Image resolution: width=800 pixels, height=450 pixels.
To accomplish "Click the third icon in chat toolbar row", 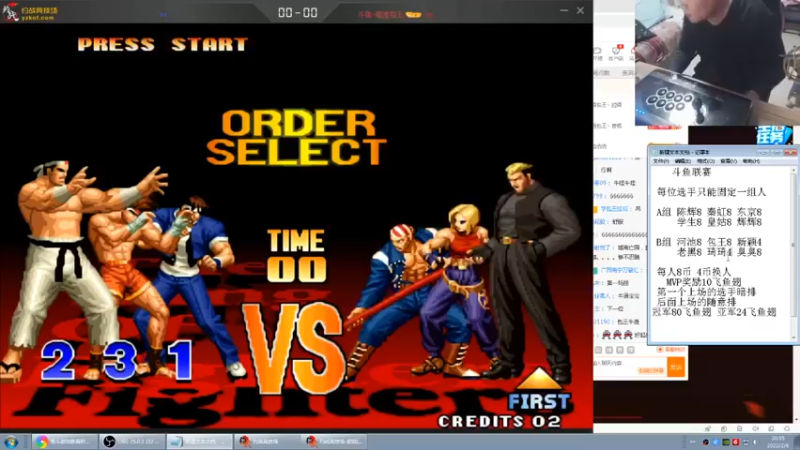I will [620, 350].
